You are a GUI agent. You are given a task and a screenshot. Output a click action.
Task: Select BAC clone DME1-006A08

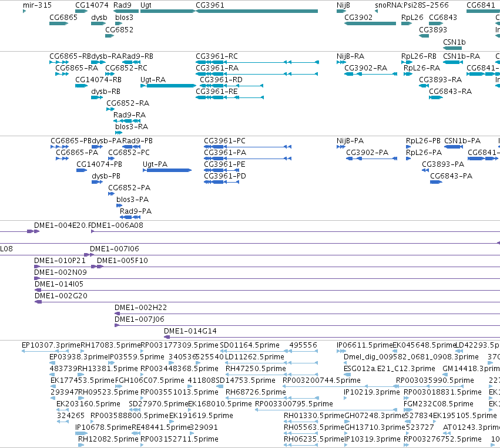pyautogui.click(x=296, y=231)
